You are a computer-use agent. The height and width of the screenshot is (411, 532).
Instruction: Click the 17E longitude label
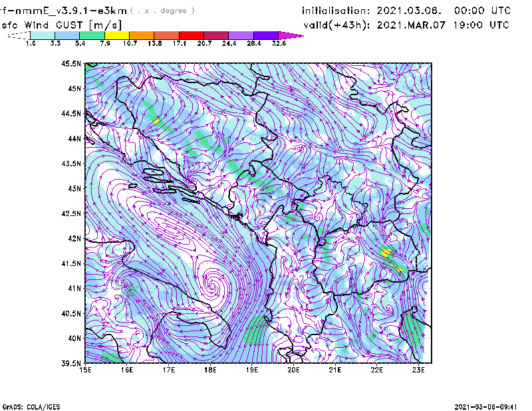tap(169, 370)
